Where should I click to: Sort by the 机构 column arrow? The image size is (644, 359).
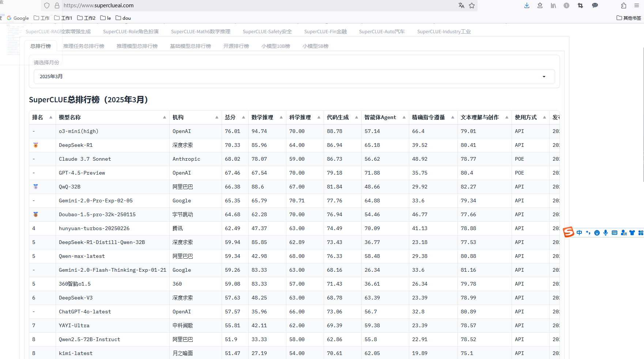(x=216, y=118)
